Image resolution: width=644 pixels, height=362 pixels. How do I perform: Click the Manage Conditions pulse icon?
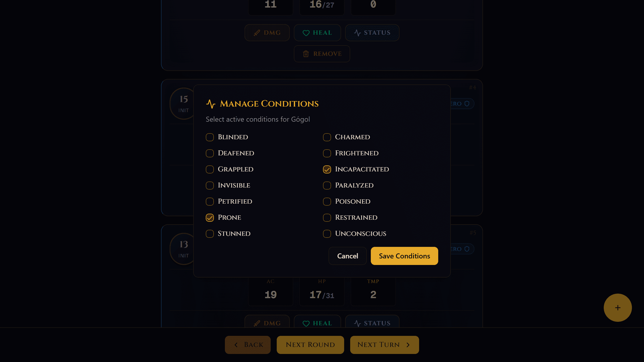(211, 104)
